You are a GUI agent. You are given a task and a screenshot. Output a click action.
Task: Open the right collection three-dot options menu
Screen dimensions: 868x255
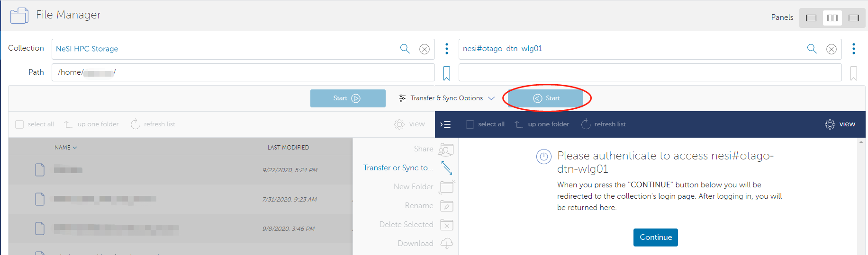(853, 49)
